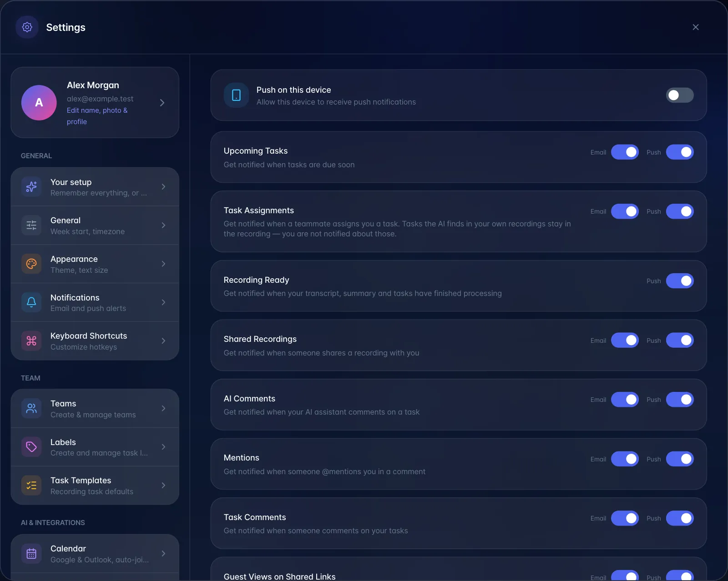
Task: Open the Task Templates section
Action: point(95,486)
